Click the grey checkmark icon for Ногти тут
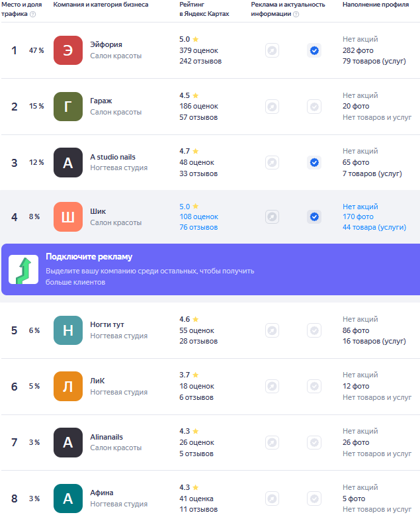The image size is (420, 523). (x=314, y=330)
